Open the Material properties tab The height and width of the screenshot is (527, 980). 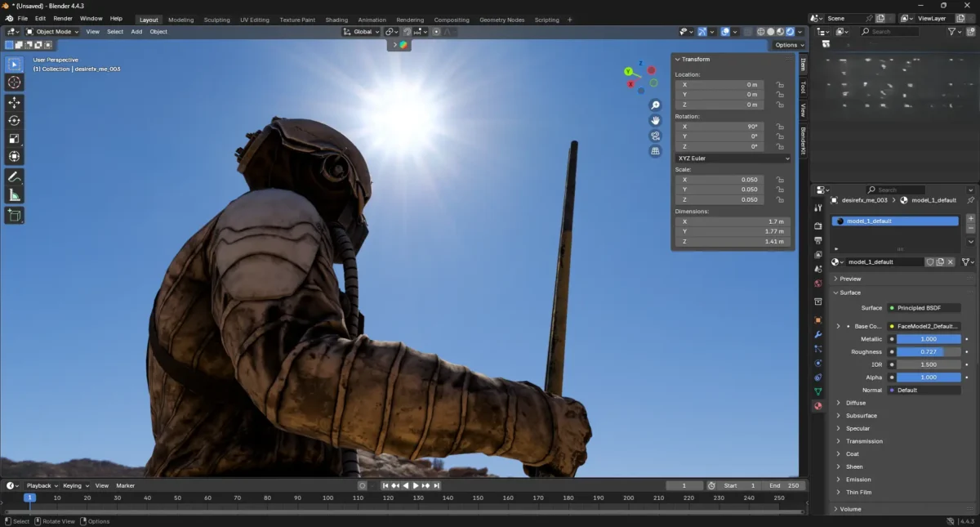[x=817, y=406]
